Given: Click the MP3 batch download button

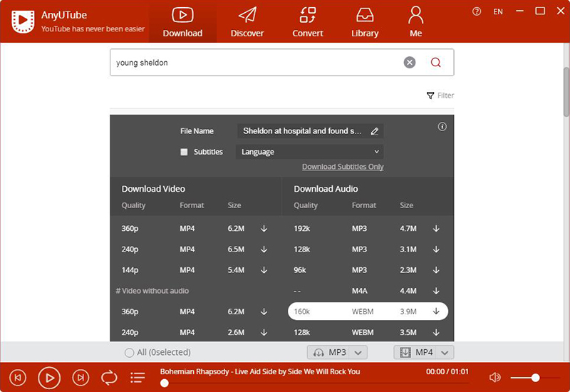Looking at the screenshot, I should pos(328,352).
